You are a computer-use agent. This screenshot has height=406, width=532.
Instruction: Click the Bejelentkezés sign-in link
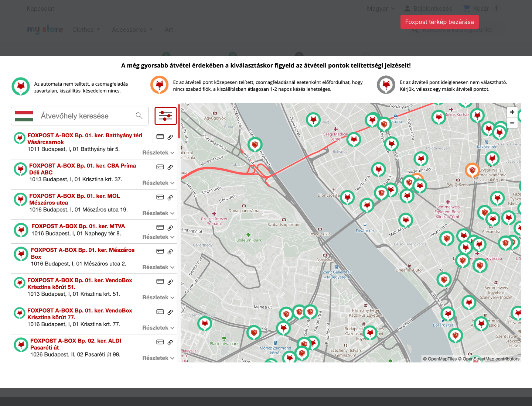[x=428, y=8]
